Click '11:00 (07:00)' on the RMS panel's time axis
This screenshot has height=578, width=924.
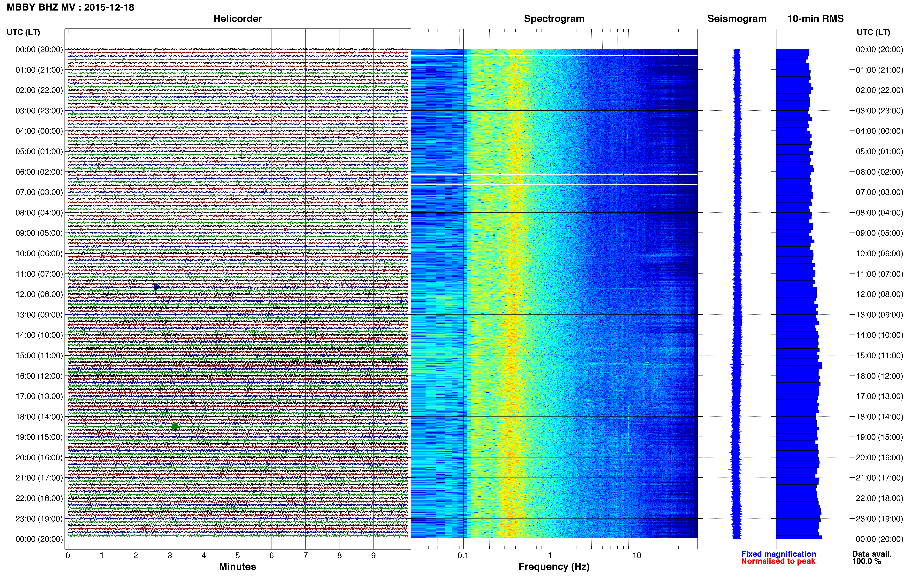pyautogui.click(x=879, y=274)
